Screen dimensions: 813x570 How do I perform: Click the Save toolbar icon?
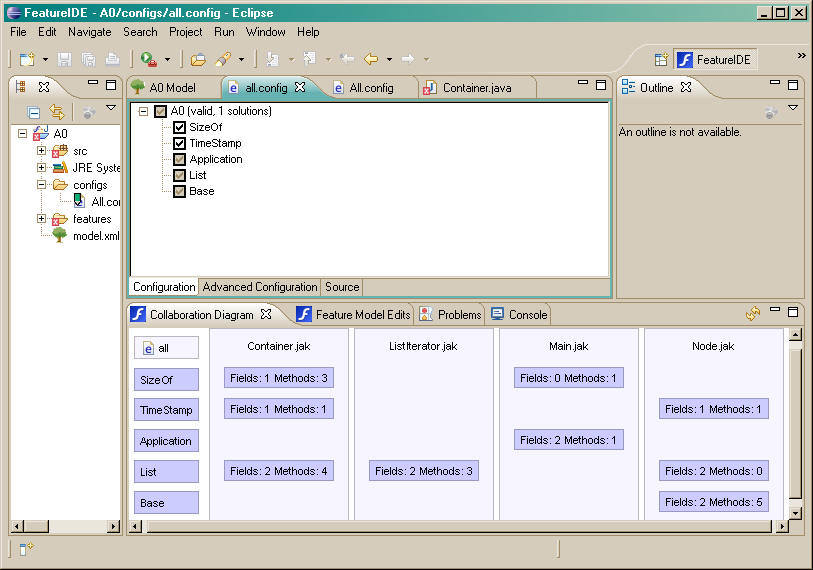(x=64, y=59)
